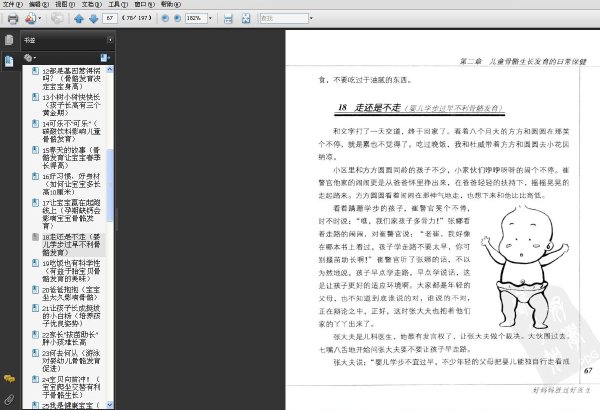This screenshot has height=410, width=600.
Task: Open the 窗口 (Window) menu
Action: [144, 4]
